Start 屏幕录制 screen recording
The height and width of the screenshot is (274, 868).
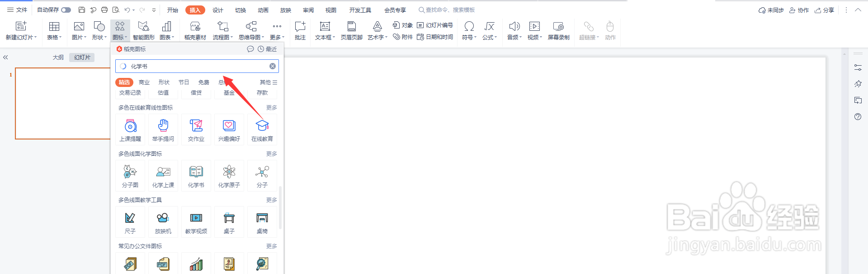click(x=559, y=31)
